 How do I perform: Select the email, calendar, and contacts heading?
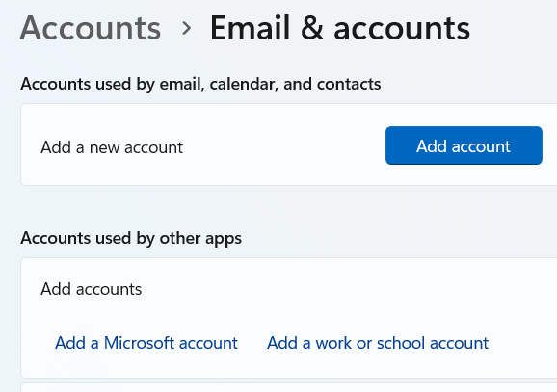pos(200,85)
